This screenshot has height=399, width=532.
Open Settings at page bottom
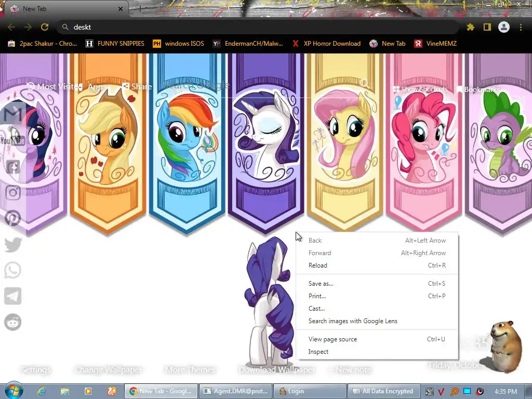[35, 370]
